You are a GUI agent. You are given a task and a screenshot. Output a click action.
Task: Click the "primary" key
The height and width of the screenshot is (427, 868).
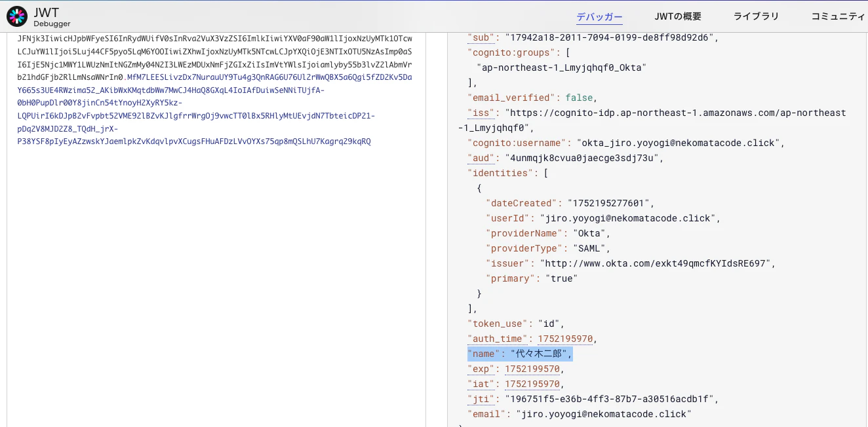coord(509,278)
